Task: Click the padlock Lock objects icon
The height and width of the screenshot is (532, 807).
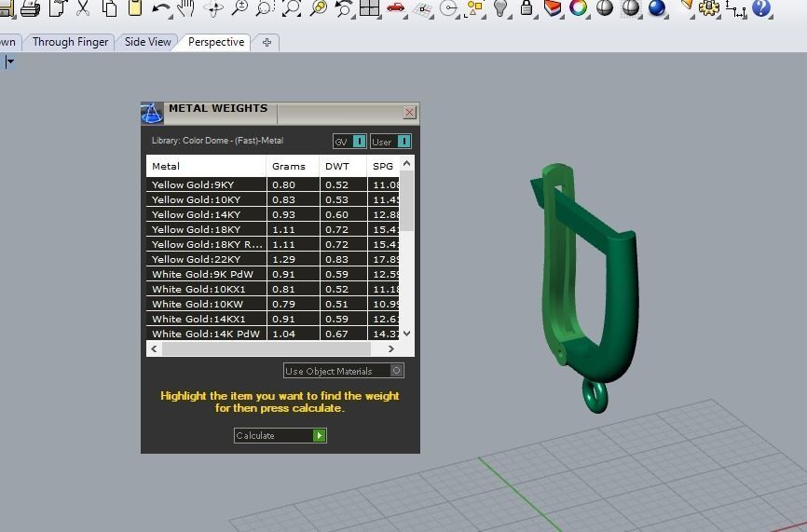Action: click(527, 8)
